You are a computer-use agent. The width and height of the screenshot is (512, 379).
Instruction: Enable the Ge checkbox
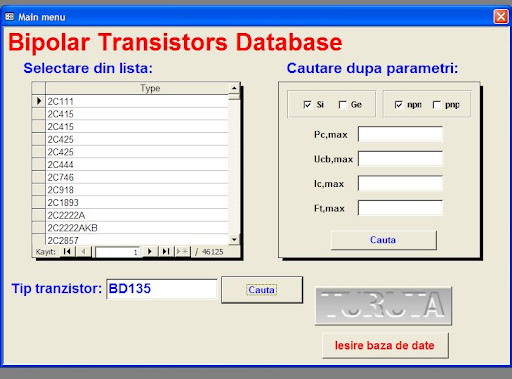342,105
